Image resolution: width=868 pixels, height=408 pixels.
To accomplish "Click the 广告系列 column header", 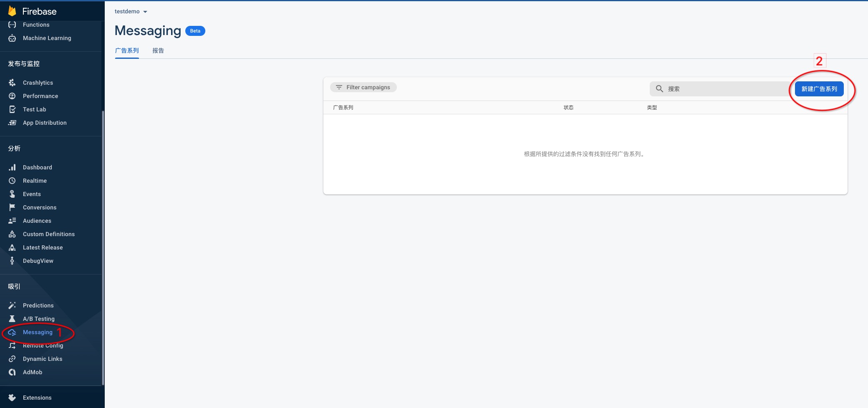I will coord(343,107).
